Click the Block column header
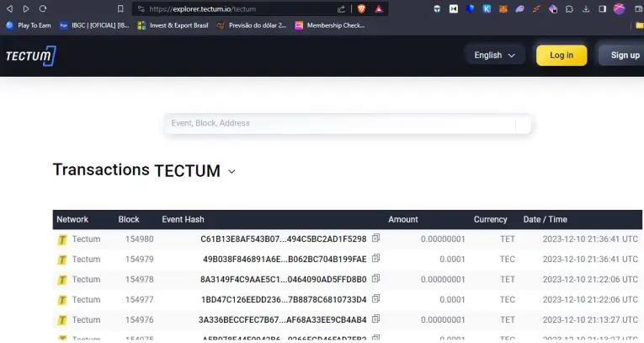644x343 pixels. coord(129,220)
